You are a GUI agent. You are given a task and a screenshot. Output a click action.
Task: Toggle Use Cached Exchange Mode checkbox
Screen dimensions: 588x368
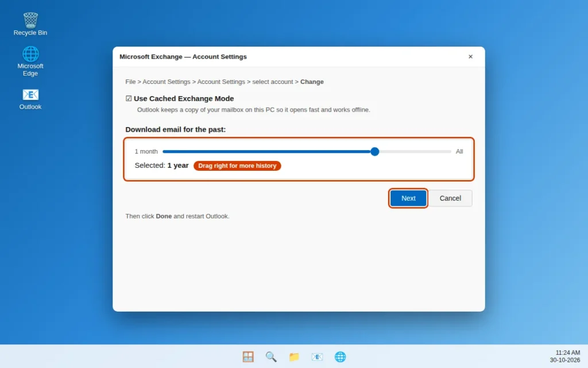(x=129, y=98)
